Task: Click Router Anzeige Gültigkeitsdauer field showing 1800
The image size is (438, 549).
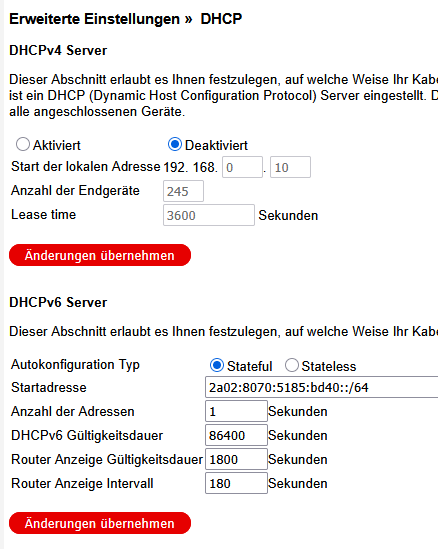Action: pos(236,459)
